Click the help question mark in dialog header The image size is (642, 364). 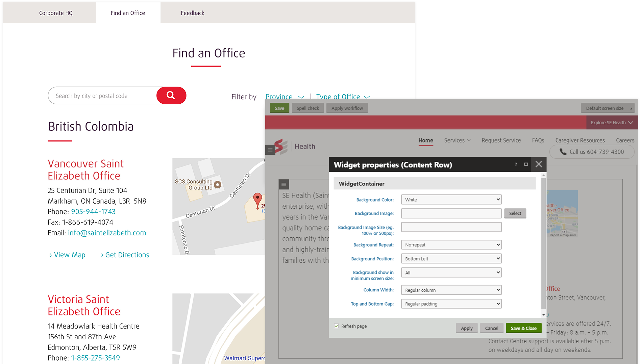516,164
